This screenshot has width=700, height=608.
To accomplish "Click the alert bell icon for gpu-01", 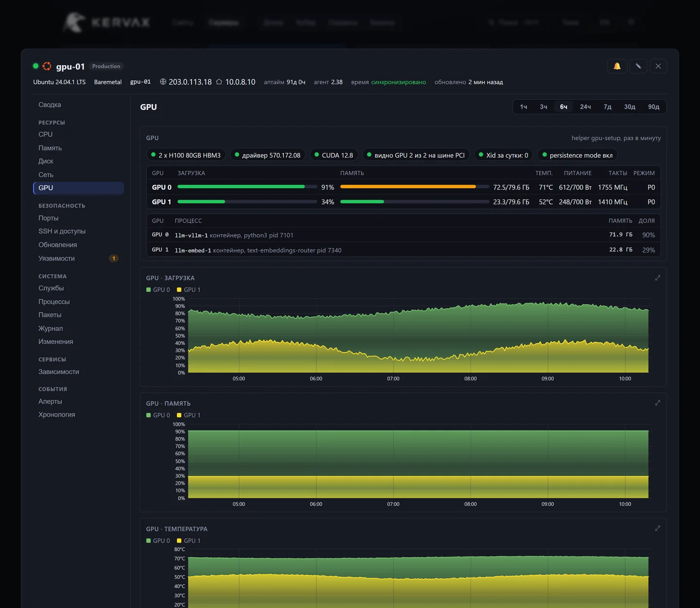I will 617,66.
